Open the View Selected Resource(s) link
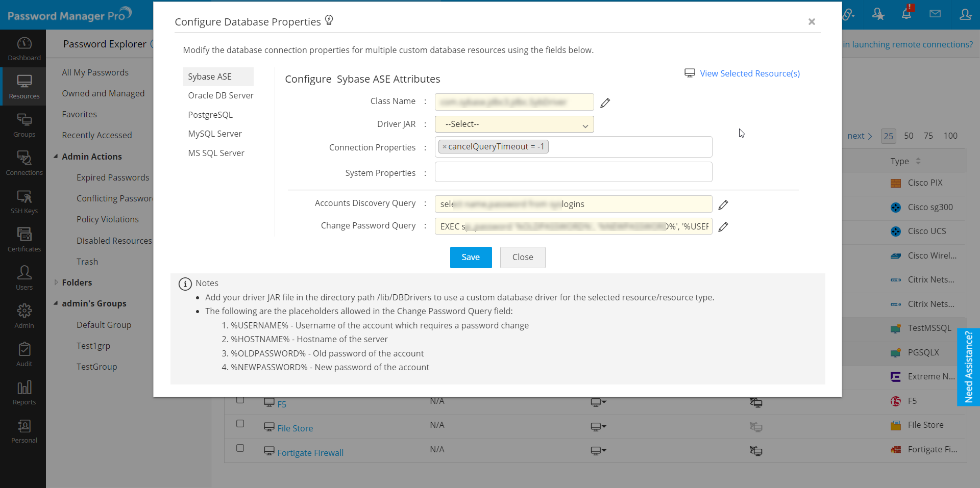 click(x=749, y=73)
